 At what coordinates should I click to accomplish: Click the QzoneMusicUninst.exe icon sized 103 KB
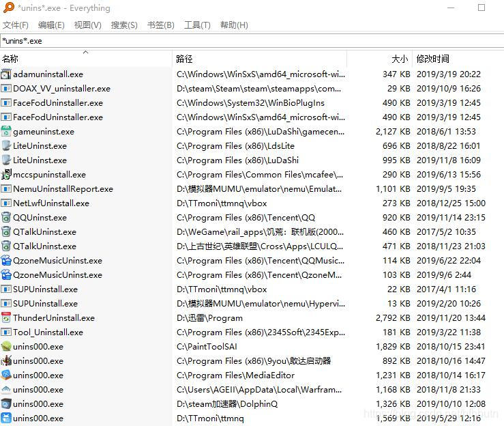coord(5,274)
